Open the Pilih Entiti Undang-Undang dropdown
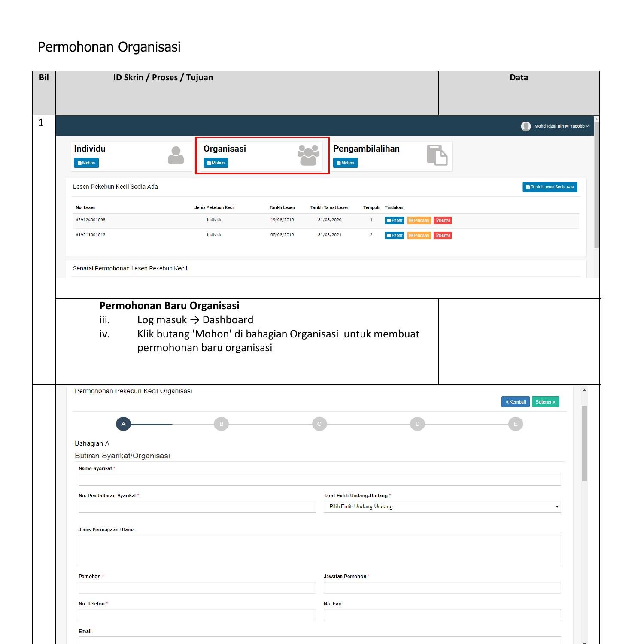 [x=442, y=507]
